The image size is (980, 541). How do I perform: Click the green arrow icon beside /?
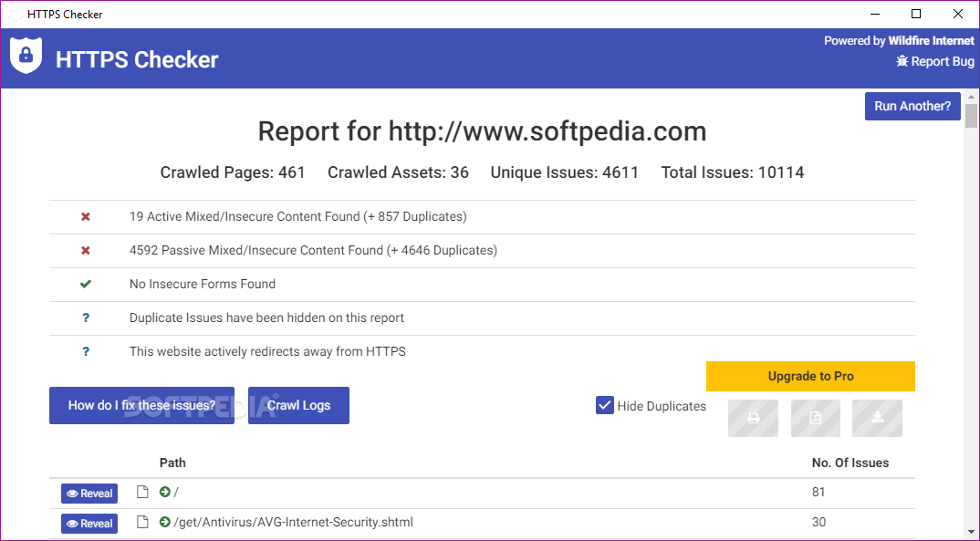[x=165, y=492]
